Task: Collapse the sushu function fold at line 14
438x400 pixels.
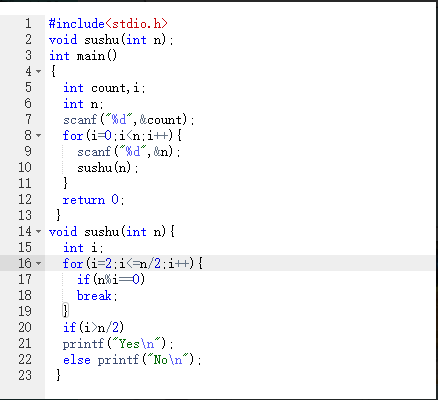Action: [x=39, y=231]
